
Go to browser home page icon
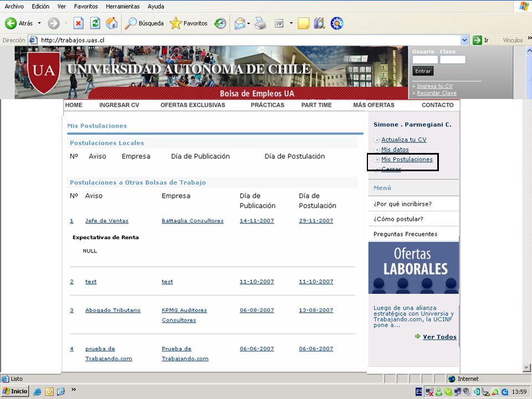pyautogui.click(x=111, y=23)
